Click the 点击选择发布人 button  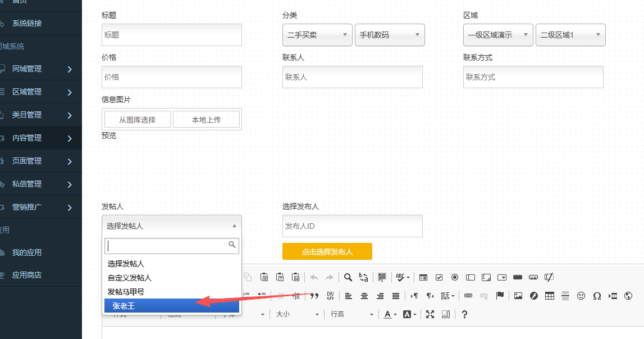click(327, 252)
